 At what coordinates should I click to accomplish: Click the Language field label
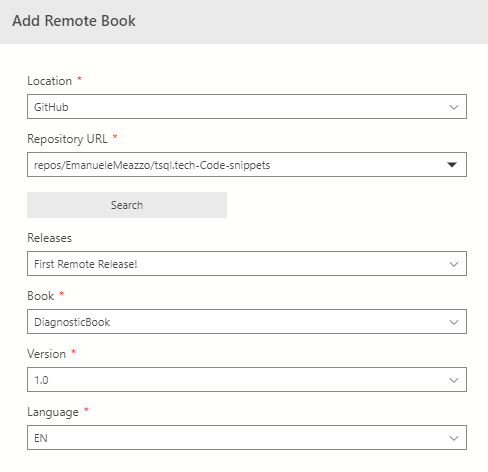[x=53, y=412]
